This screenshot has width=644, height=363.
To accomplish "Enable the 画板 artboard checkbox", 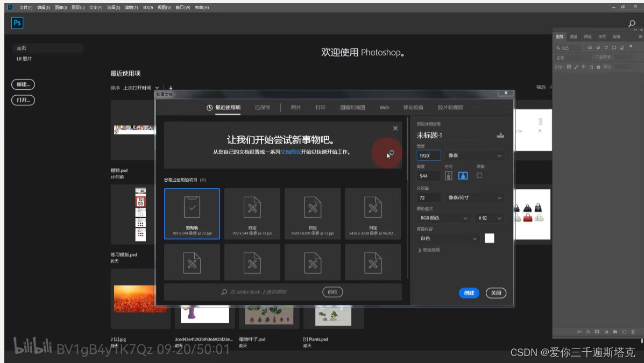I will 479,175.
